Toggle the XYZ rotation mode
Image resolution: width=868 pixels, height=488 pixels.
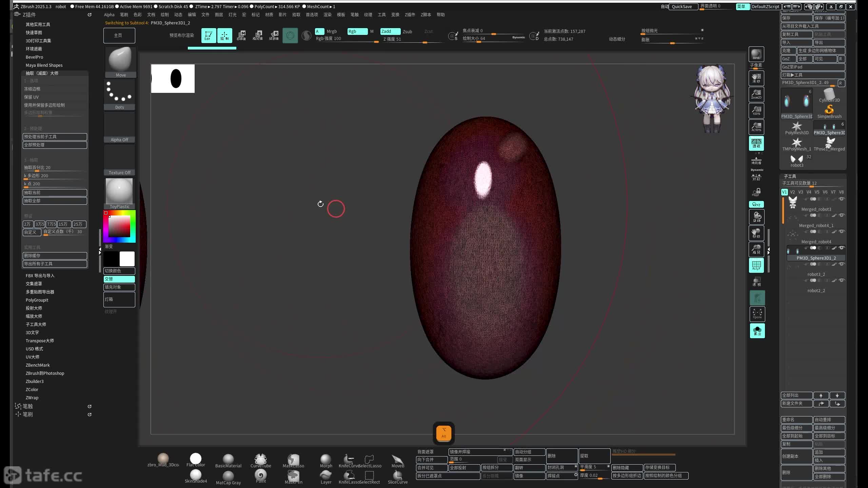[756, 204]
